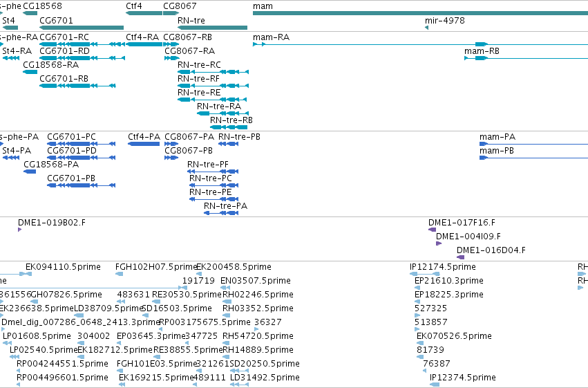
Task: Select transcript CG8067-RB
Action: pos(171,44)
